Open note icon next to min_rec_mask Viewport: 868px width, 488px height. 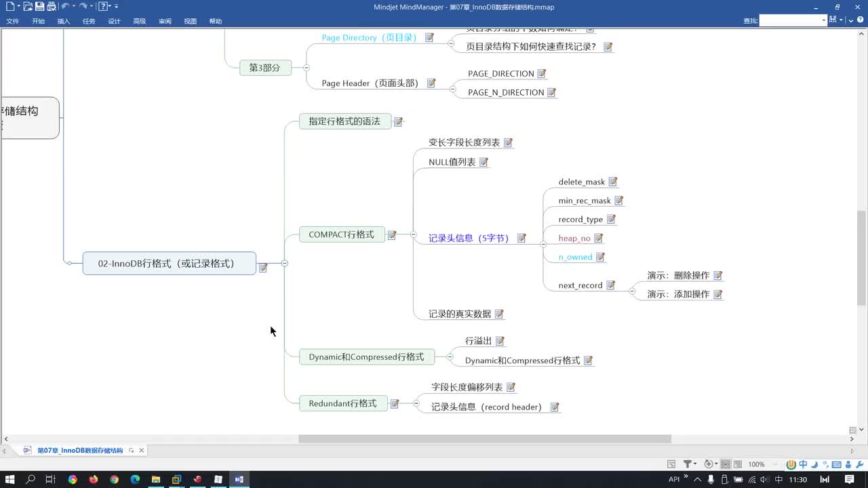(x=618, y=201)
